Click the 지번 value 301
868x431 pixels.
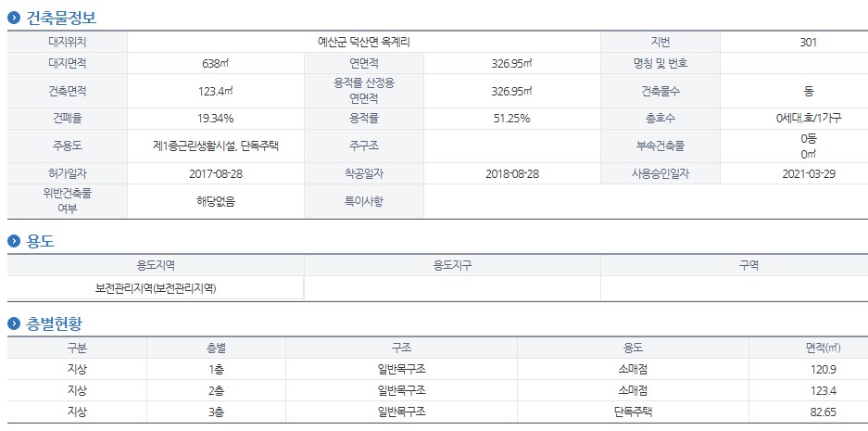pyautogui.click(x=808, y=42)
